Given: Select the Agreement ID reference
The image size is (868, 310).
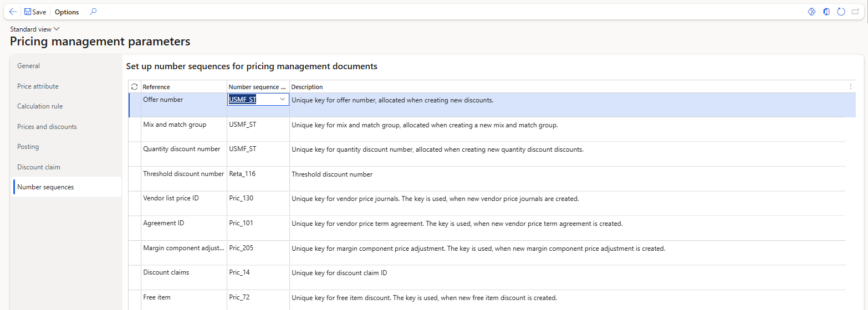Looking at the screenshot, I should tap(164, 223).
